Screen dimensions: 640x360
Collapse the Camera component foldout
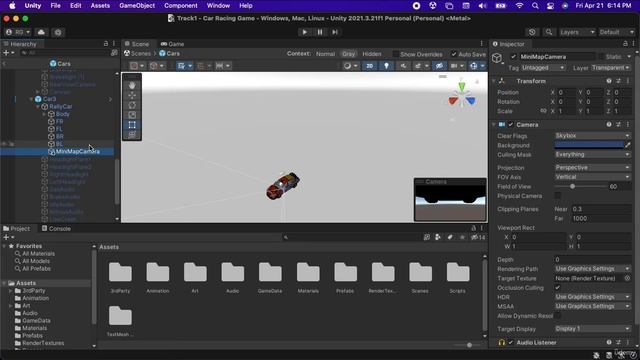[493, 124]
